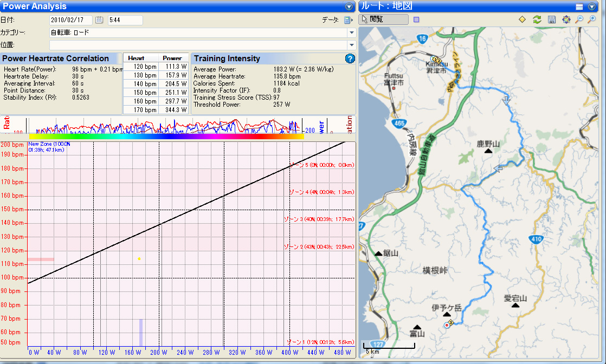Click the yellow diamond map icon
The image size is (606, 364).
(522, 19)
